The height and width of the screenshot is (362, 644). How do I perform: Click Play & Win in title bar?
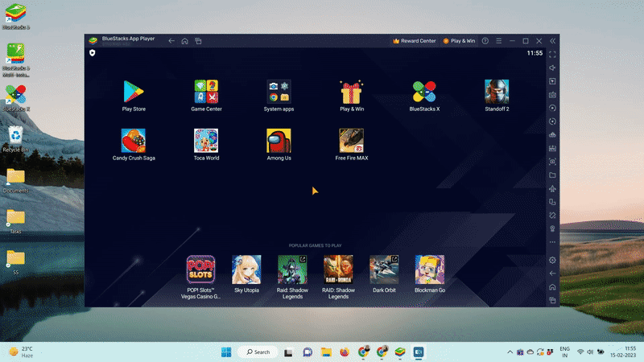click(459, 40)
